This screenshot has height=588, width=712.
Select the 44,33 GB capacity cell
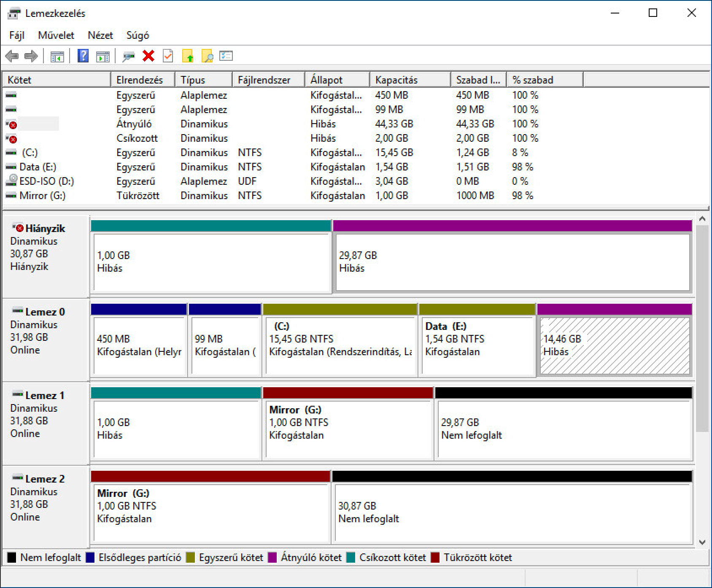pos(394,124)
